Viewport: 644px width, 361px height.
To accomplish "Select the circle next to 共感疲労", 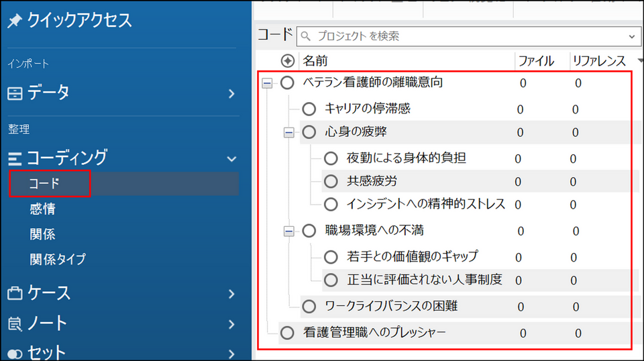I will 331,181.
